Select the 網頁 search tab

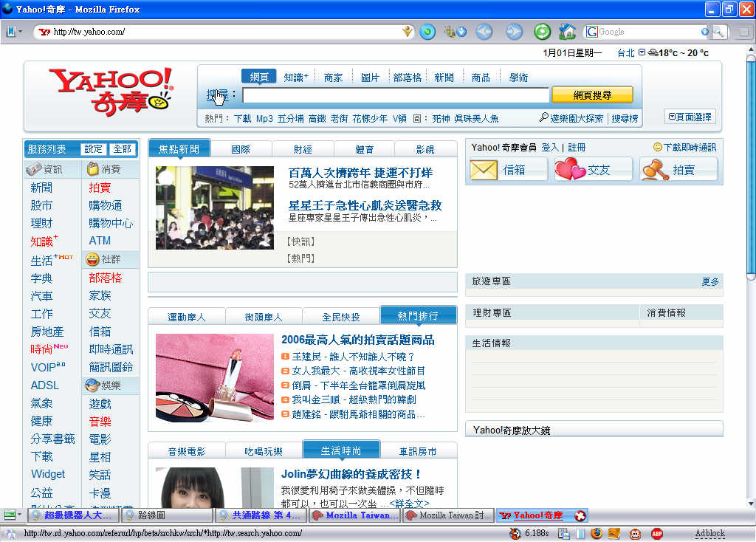259,77
